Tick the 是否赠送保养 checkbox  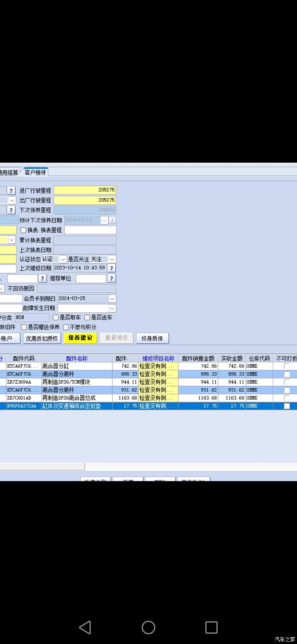pos(24,327)
